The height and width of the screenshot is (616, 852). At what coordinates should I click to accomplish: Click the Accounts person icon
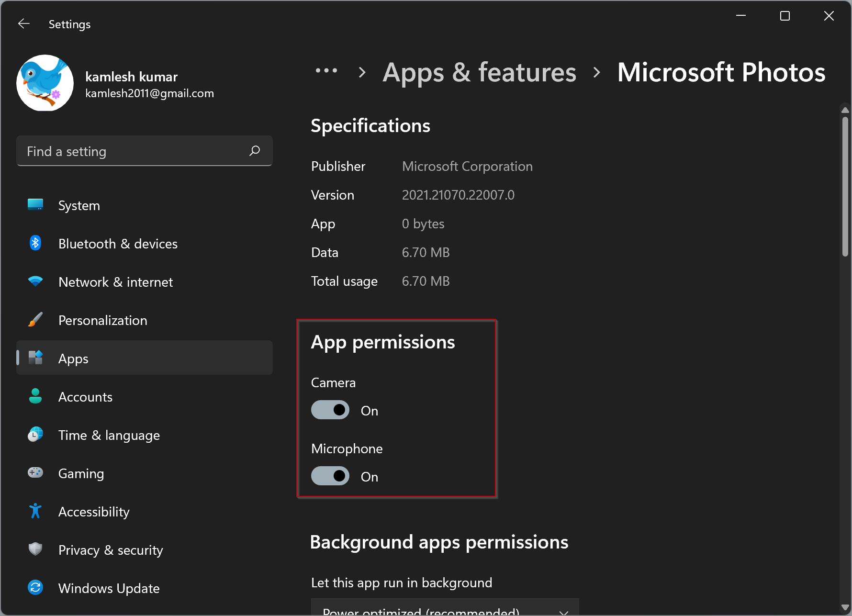pos(35,396)
